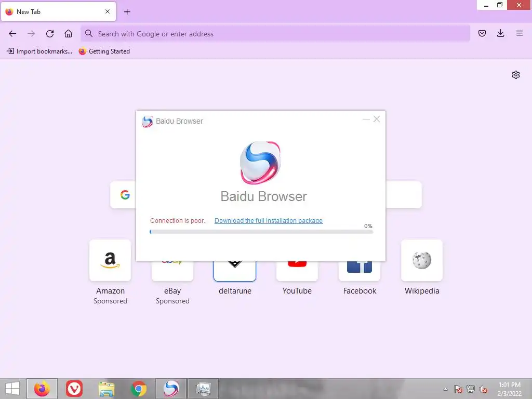Image resolution: width=532 pixels, height=399 pixels.
Task: Click the Firefox icon on the Getting Started bookmark
Action: coord(82,51)
